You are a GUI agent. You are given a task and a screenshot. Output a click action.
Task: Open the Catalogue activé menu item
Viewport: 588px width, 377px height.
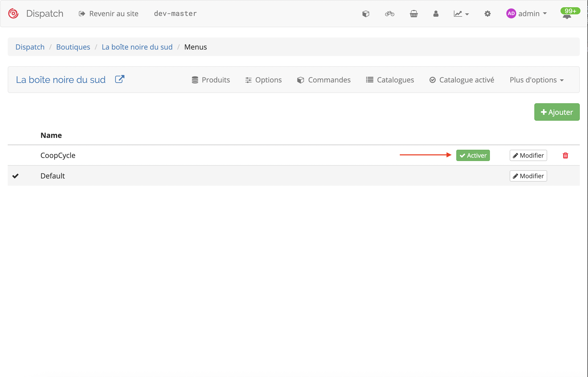462,80
